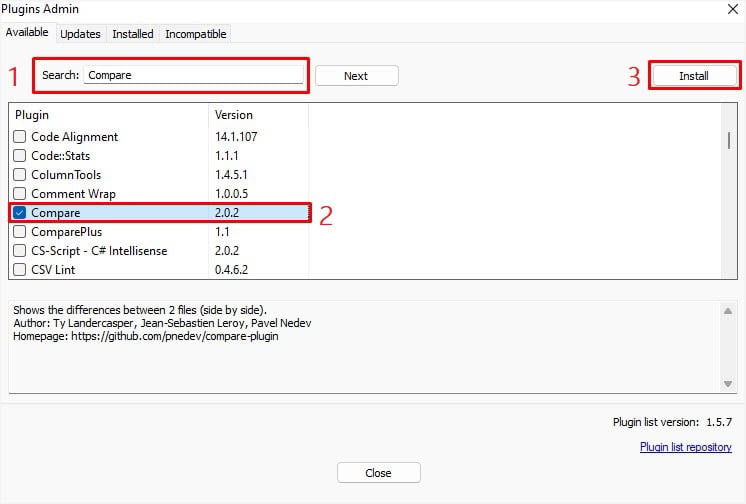Check the Code::Stats plugin checkbox
Image resolution: width=746 pixels, height=504 pixels.
pos(20,156)
